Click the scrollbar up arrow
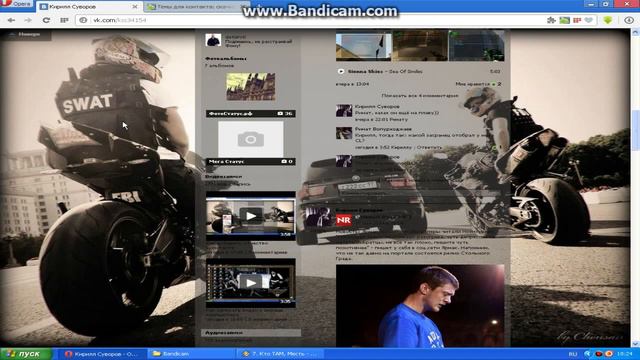 (x=635, y=33)
